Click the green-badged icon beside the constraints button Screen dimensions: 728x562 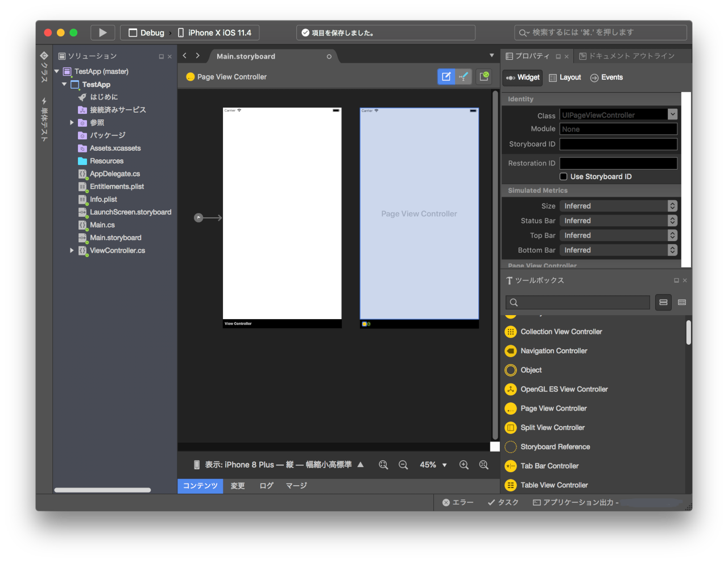click(484, 76)
